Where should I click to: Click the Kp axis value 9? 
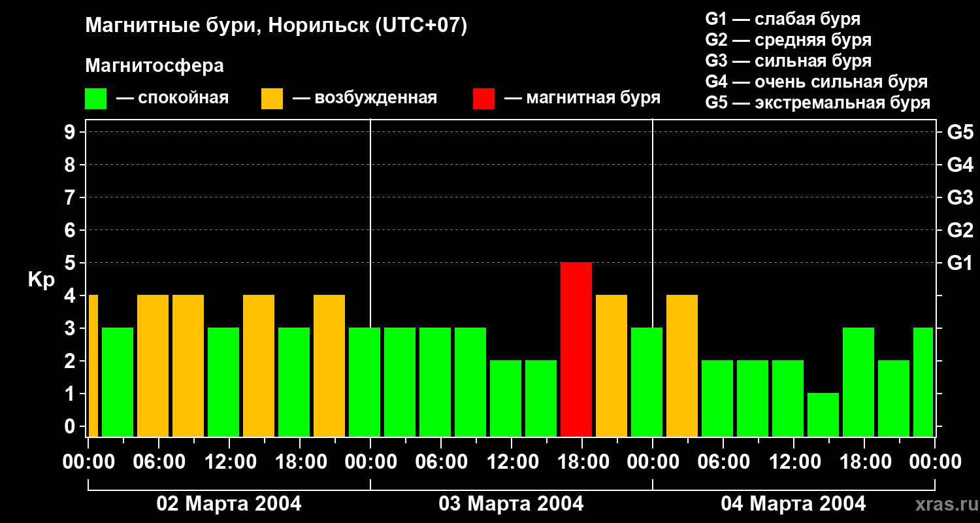coord(71,132)
